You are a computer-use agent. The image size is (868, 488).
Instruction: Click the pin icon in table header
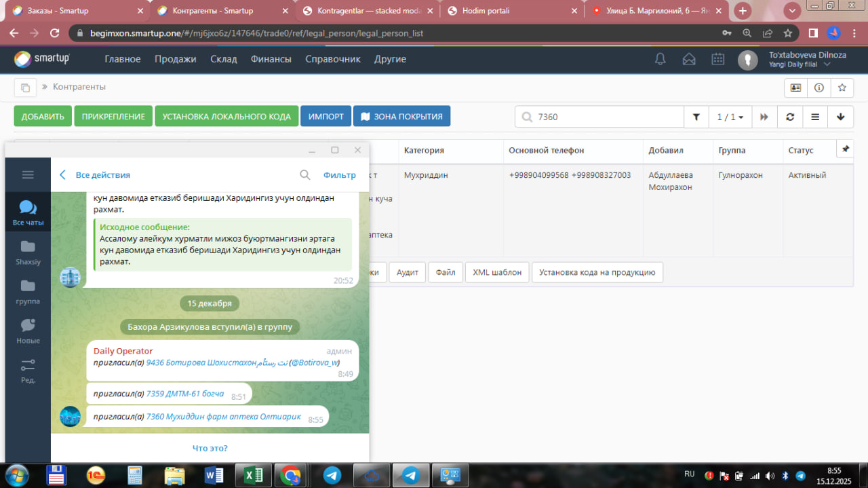846,149
